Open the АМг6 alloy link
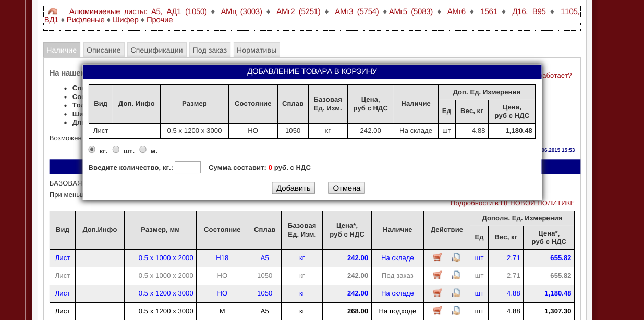This screenshot has height=320, width=644. coord(456,11)
